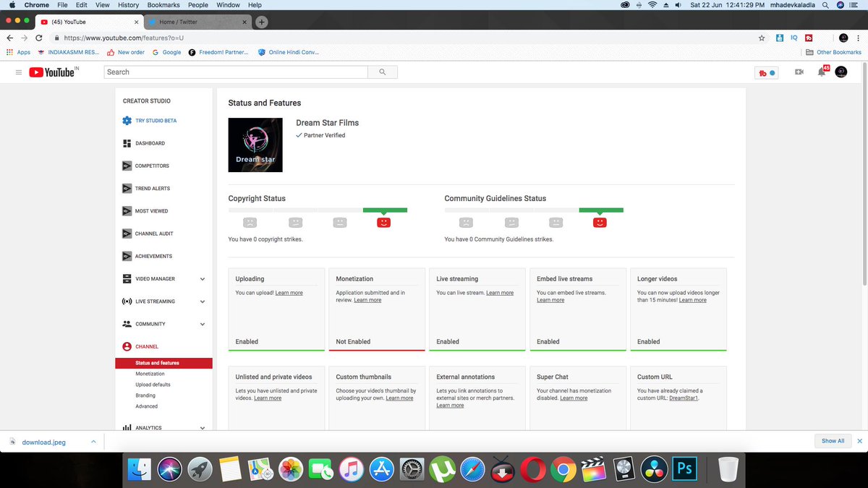Bookmark this page with the star icon
868x488 pixels.
762,38
